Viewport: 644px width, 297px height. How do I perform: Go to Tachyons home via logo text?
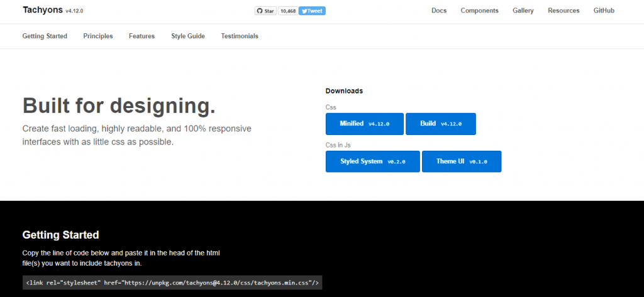[x=42, y=11]
